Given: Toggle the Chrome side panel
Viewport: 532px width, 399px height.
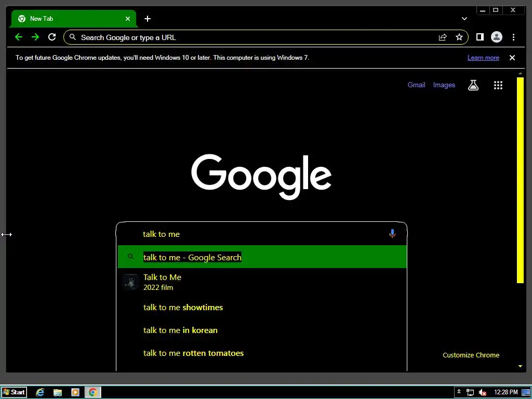Looking at the screenshot, I should point(480,37).
